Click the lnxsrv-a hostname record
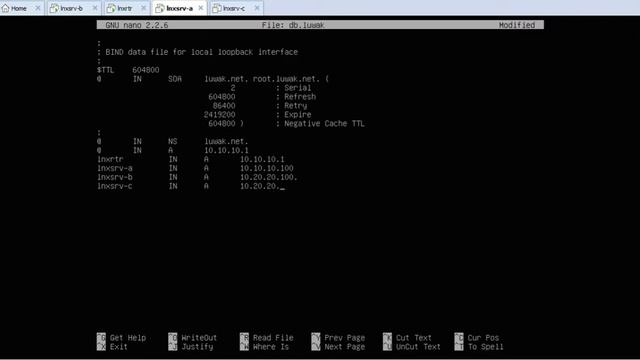This screenshot has height=360, width=640. click(115, 169)
